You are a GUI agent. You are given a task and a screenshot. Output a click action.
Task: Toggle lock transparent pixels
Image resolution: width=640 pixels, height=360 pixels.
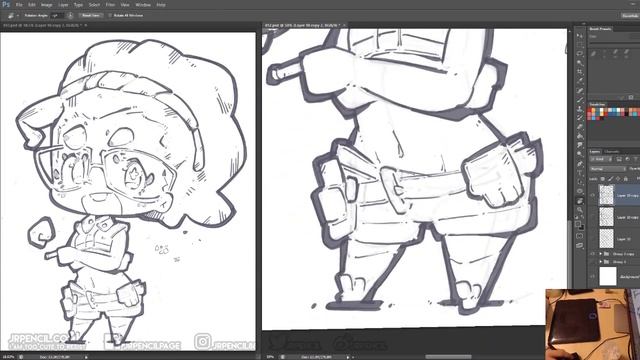click(602, 179)
